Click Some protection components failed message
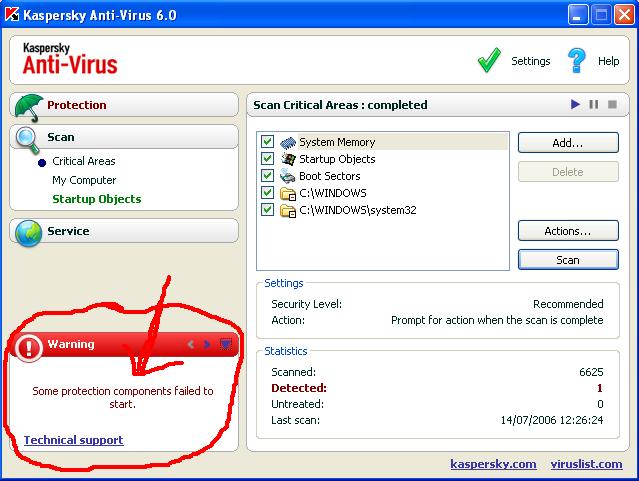Screen dimensions: 639x481 point(123,397)
